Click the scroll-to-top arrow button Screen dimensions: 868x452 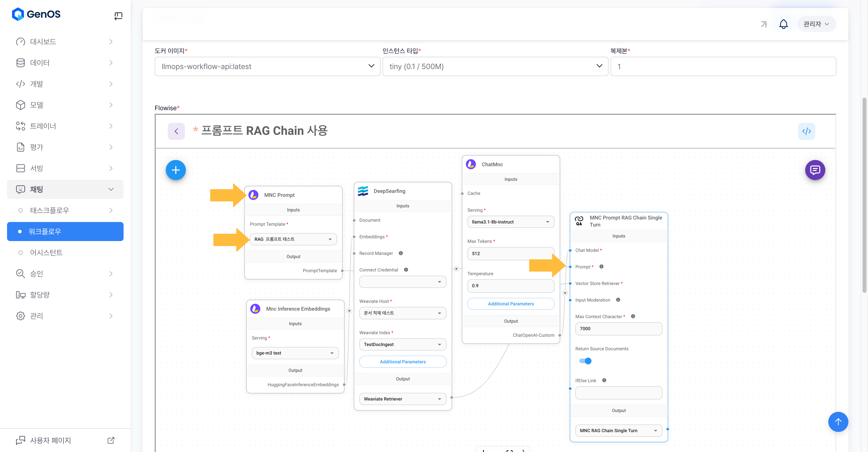pyautogui.click(x=838, y=422)
